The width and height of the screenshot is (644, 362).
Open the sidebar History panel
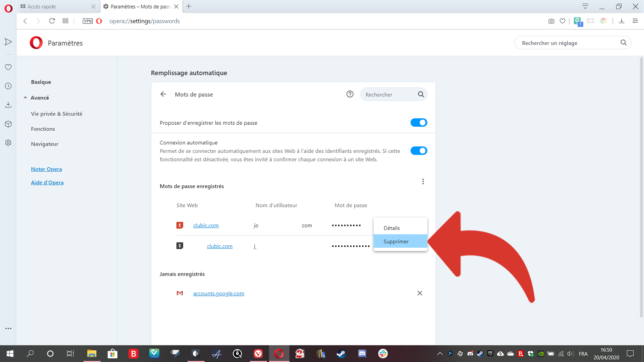pos(8,86)
